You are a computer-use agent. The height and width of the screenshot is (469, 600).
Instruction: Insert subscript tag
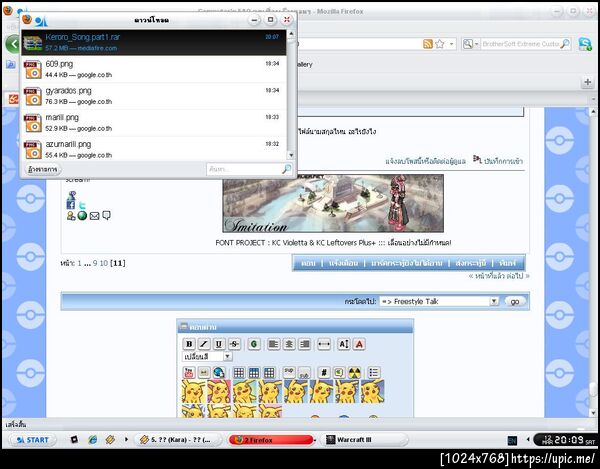304,372
